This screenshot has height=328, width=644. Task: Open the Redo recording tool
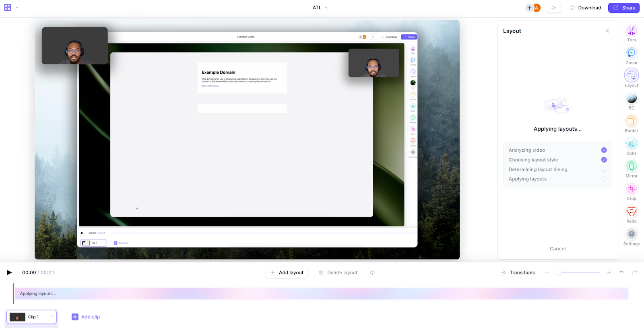(x=631, y=214)
